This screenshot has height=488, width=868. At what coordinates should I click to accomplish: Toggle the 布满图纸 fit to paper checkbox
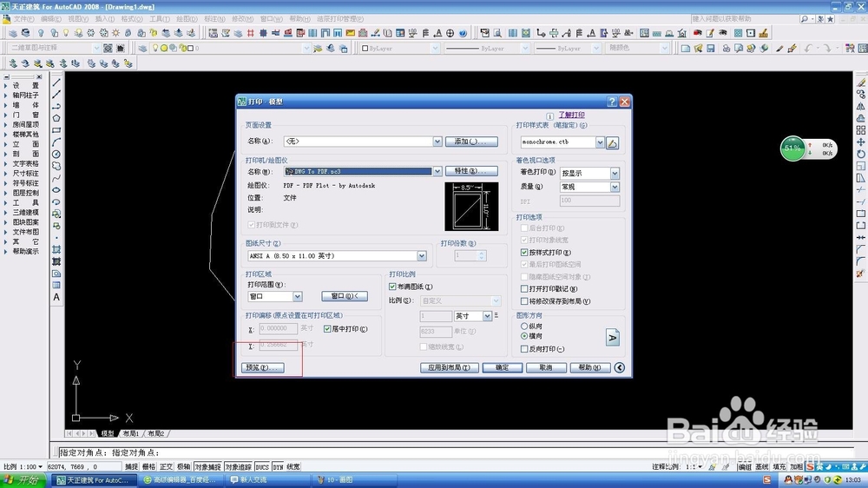point(392,287)
